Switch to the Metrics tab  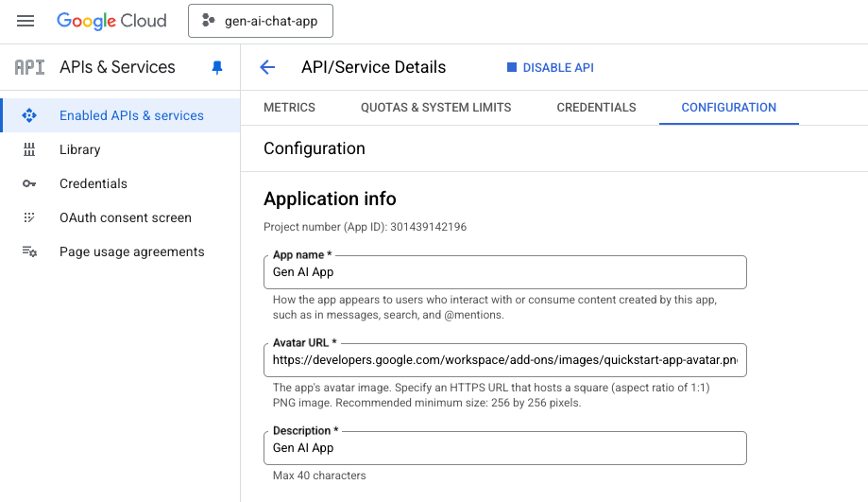(x=289, y=108)
